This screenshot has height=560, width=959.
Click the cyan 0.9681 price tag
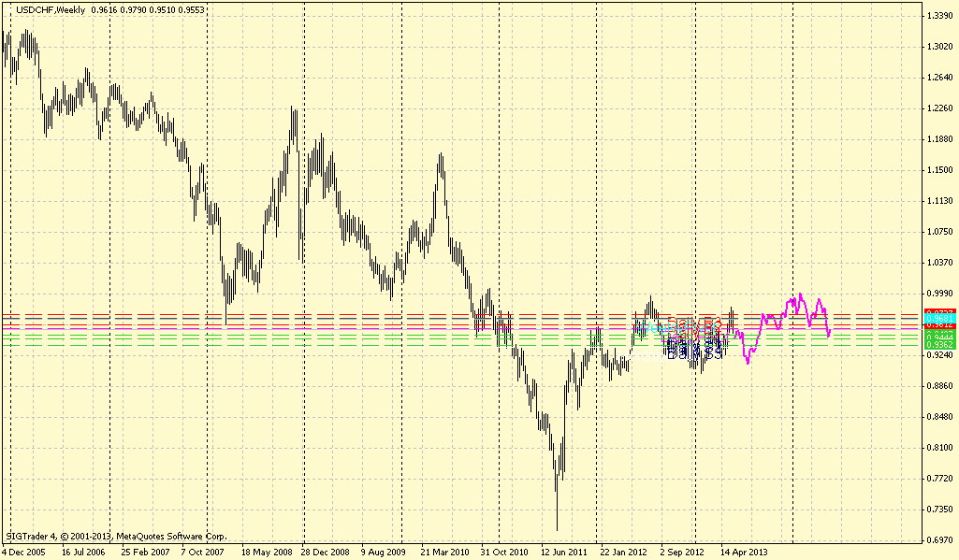[x=939, y=319]
